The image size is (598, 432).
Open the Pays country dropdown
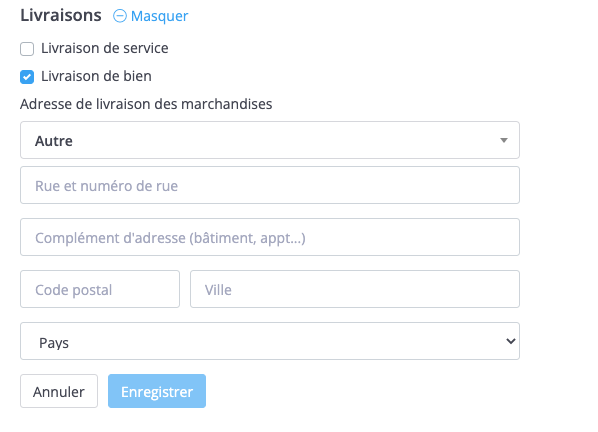click(x=270, y=341)
